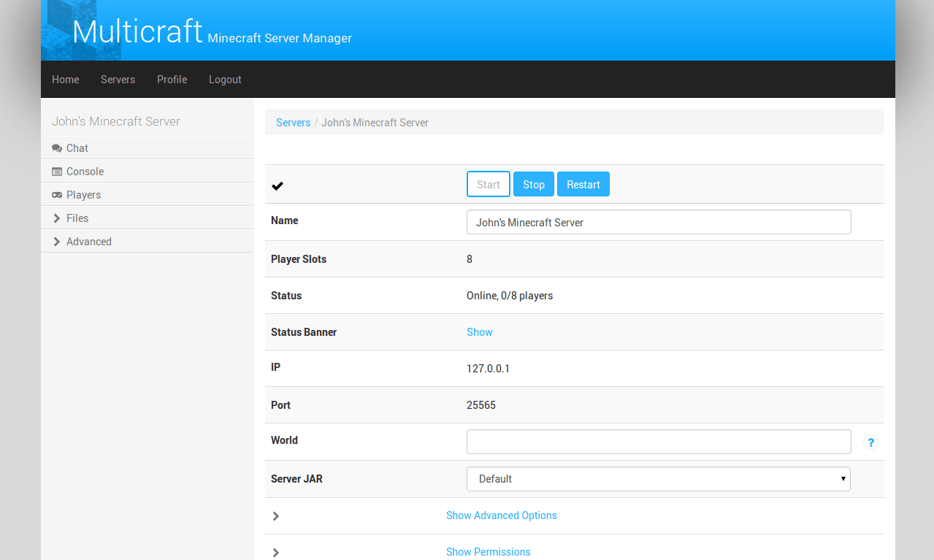Open the Chat sidebar item
This screenshot has height=560, width=934.
(x=148, y=148)
